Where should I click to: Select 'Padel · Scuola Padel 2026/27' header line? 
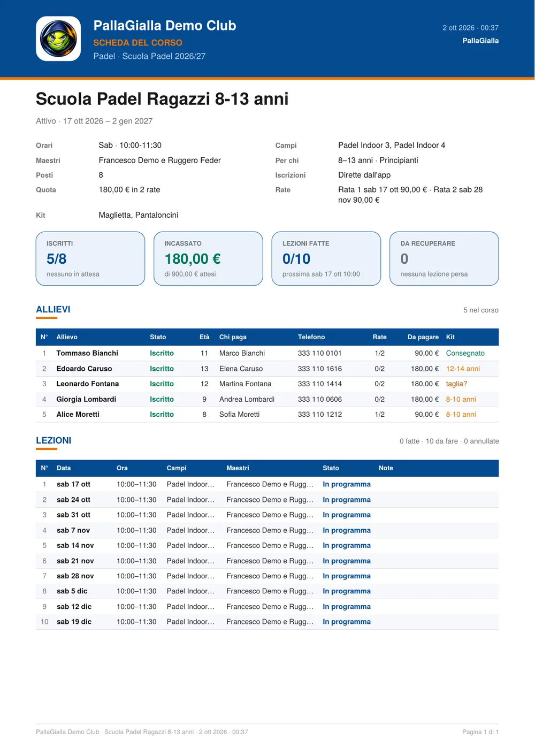pos(149,56)
